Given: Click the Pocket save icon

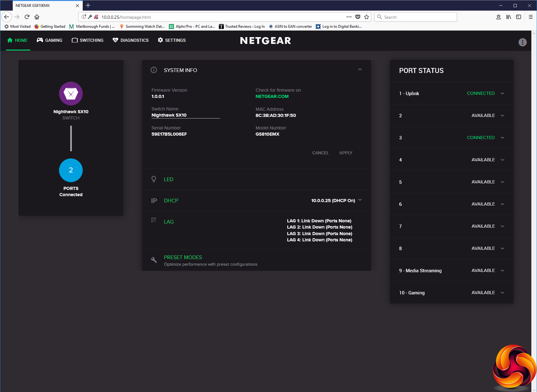Looking at the screenshot, I should point(358,17).
